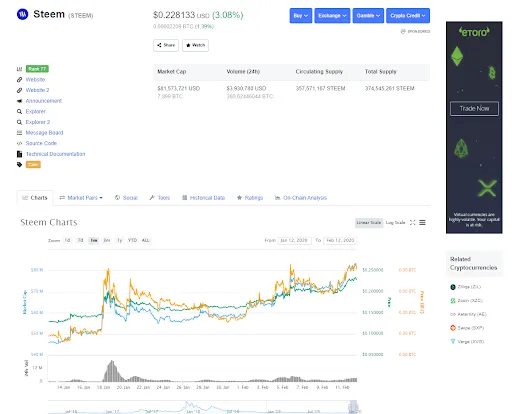Set chart zoom to 1m
This screenshot has width=512, height=414.
coord(94,240)
